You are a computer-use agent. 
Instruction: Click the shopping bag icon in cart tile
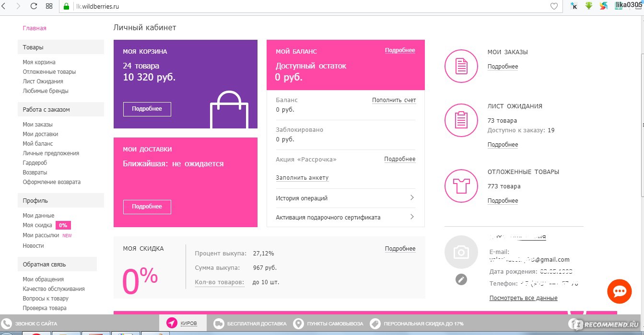pos(229,110)
